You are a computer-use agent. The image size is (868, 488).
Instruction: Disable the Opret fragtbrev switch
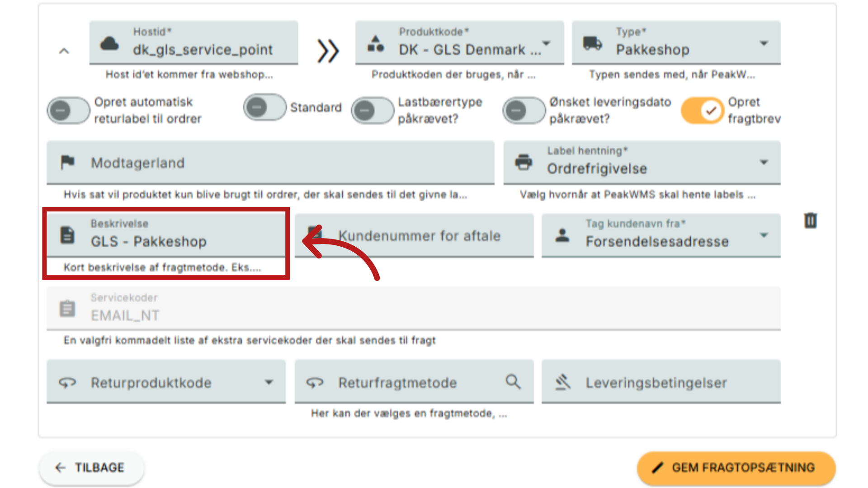(703, 110)
